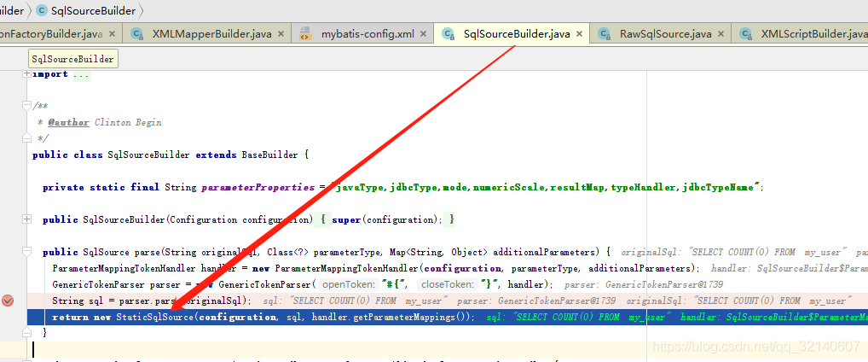Close the SqlSourceBuilder.java tab
Screen dimensions: 868x362
580,34
